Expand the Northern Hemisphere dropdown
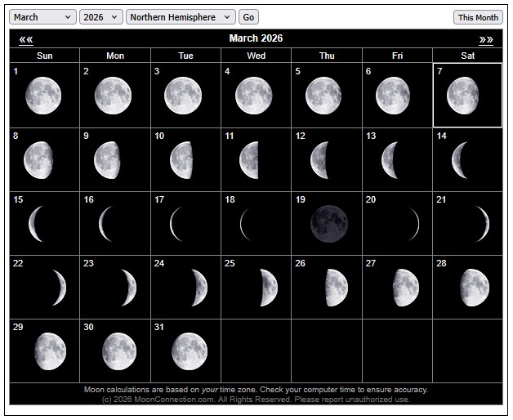 tap(181, 17)
